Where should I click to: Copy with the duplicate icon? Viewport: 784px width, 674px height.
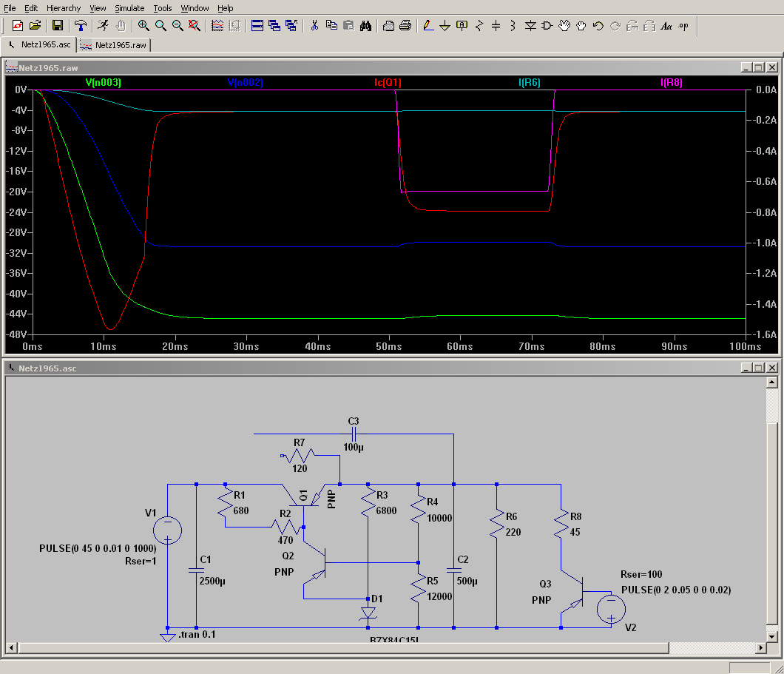[x=331, y=25]
